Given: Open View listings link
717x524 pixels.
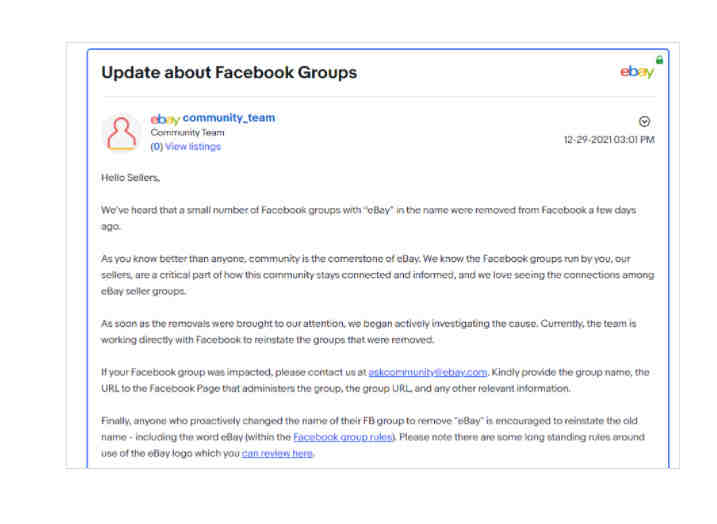Looking at the screenshot, I should point(193,147).
